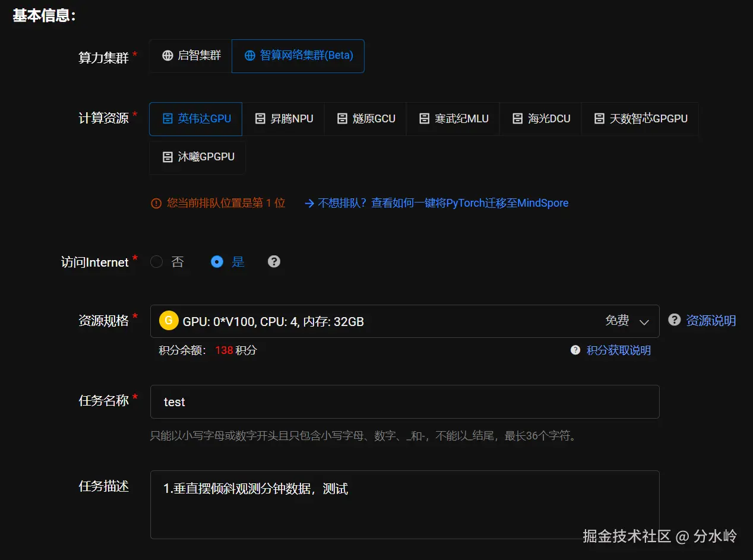Click the 任务名称 input containing test

404,401
